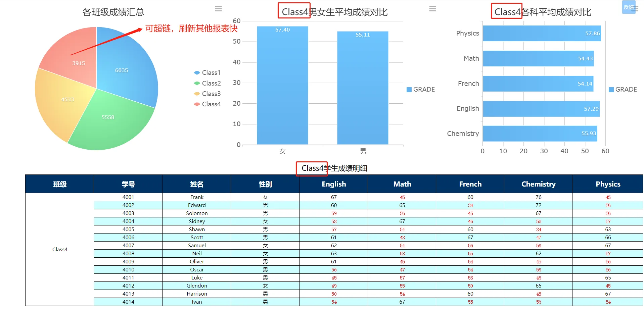Screen dimensions: 644x310
Task: Hide the Class3 legend entry
Action: point(207,94)
